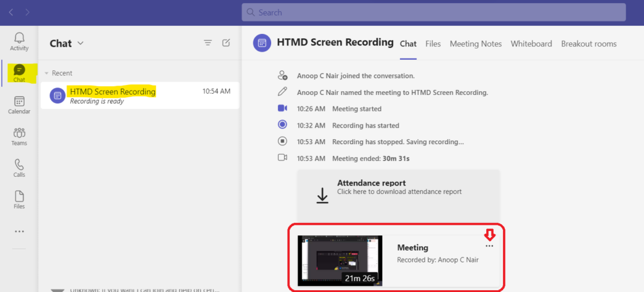The width and height of the screenshot is (644, 292).
Task: Download the Attendance report
Action: point(398,195)
